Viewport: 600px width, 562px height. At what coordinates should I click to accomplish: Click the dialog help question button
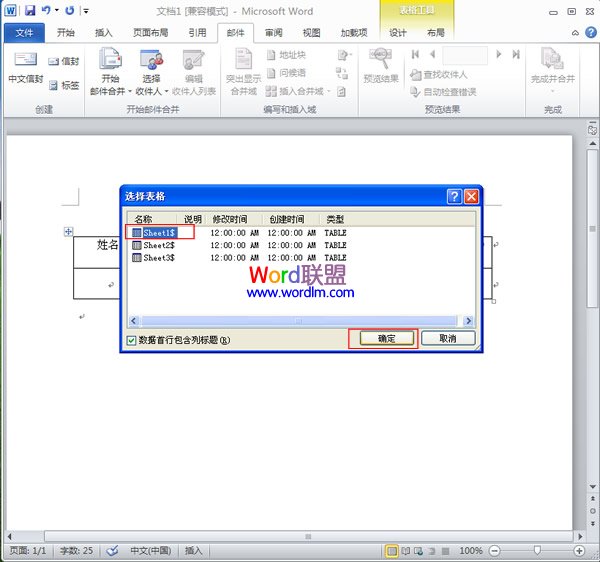click(x=454, y=196)
